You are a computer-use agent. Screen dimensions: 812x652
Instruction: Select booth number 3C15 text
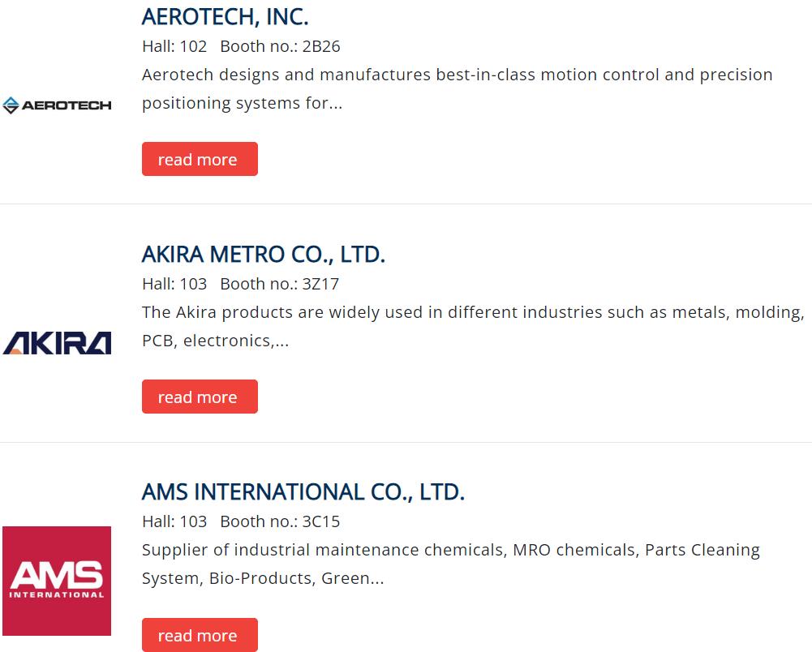click(x=321, y=522)
